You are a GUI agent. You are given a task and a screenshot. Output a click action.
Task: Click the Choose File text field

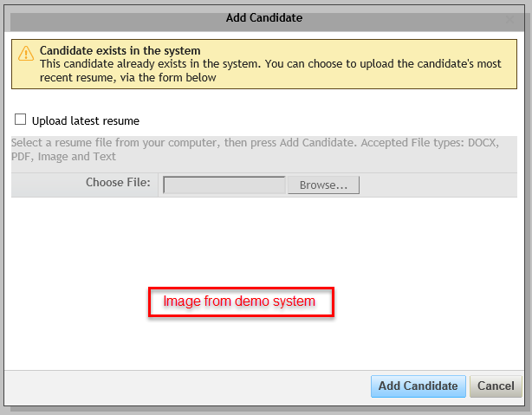[x=224, y=185]
